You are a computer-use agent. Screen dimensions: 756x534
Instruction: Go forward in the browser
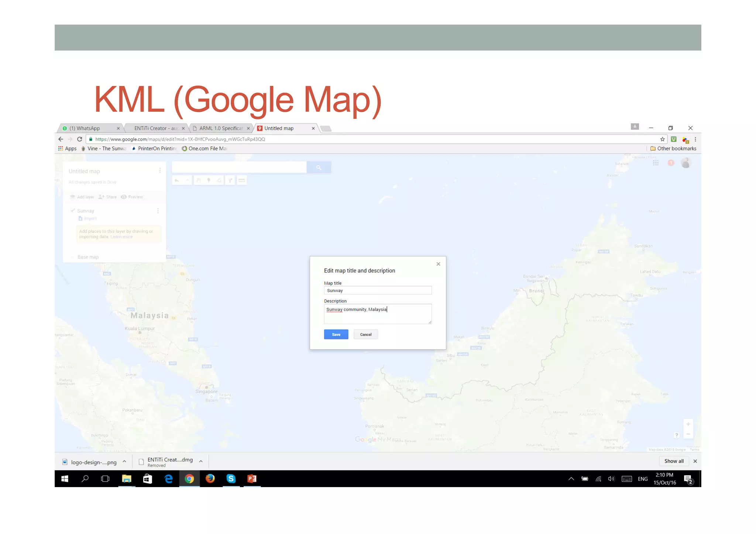[70, 139]
